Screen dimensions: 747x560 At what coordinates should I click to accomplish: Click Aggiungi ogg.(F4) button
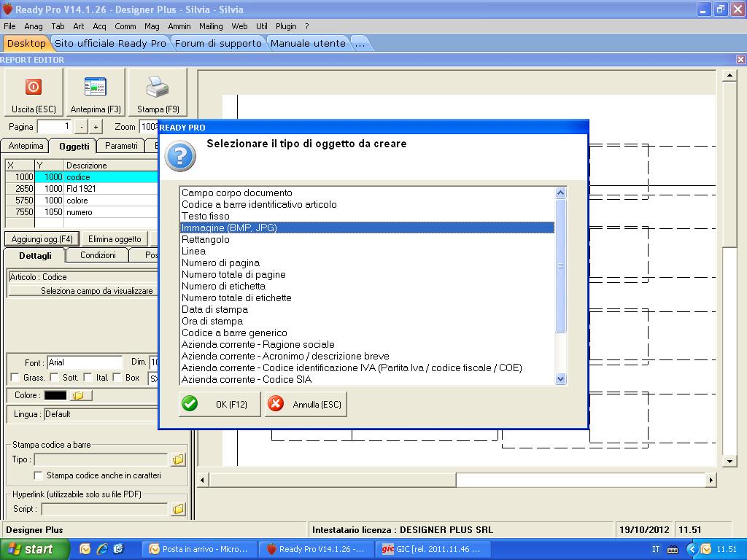(42, 239)
